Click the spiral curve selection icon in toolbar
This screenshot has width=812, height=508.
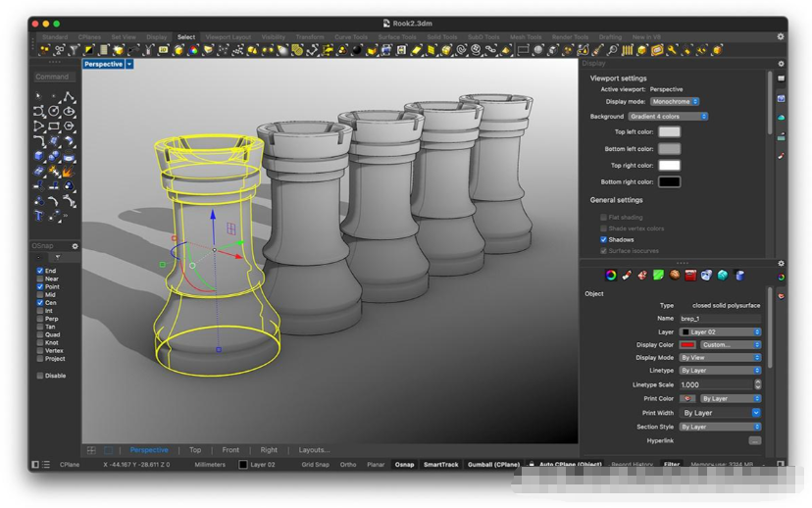(x=462, y=50)
